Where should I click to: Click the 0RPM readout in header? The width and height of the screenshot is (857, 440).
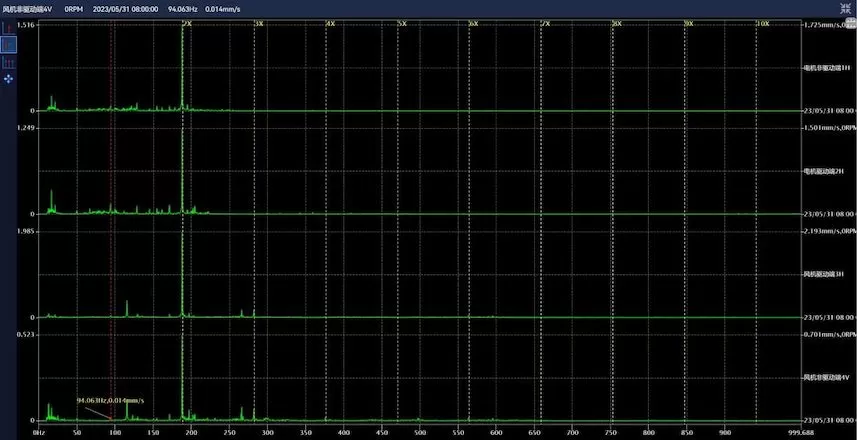point(74,7)
